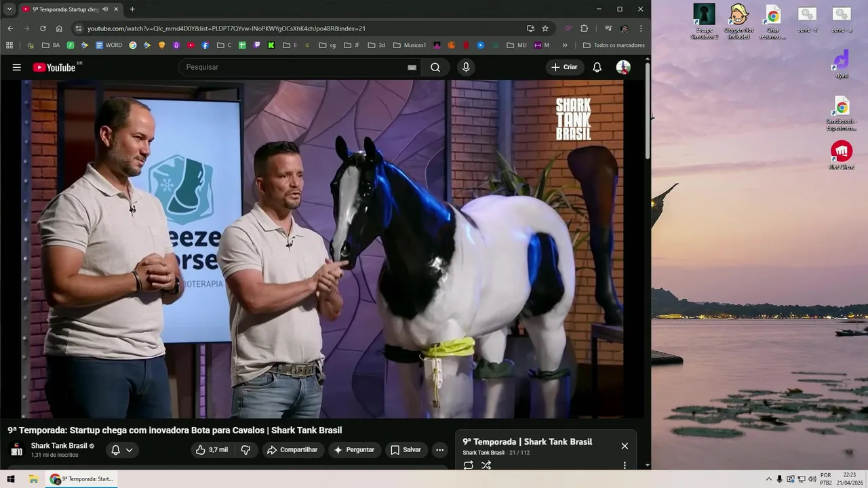Open the BA bookmarks folder

[x=51, y=45]
